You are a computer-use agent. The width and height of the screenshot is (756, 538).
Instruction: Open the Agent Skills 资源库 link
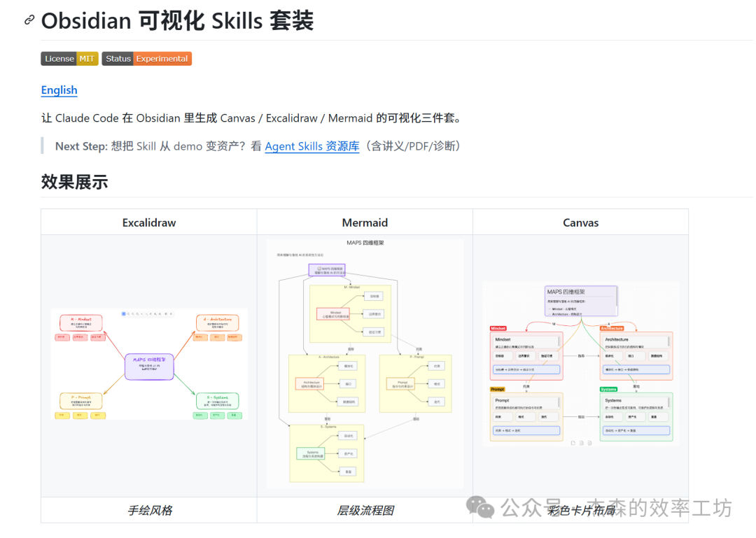311,146
